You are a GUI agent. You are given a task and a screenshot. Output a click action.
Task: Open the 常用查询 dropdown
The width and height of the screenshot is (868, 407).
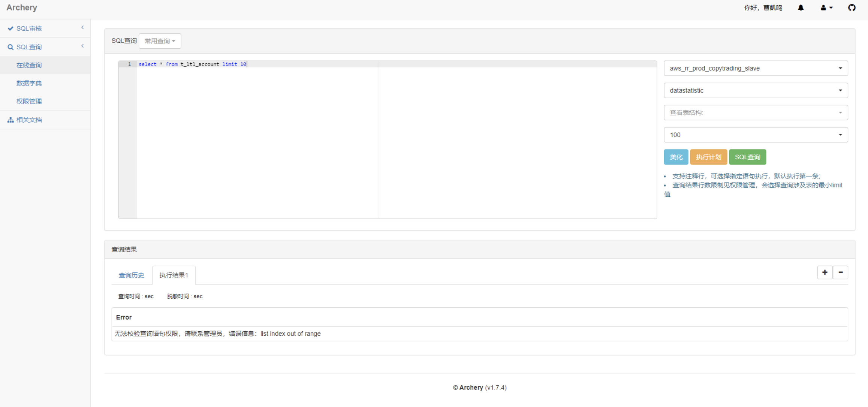point(160,41)
